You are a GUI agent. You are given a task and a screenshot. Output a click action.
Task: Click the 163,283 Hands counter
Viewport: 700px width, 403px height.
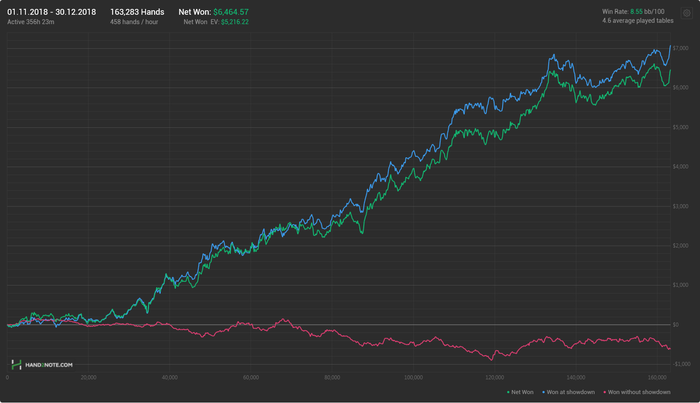tap(138, 11)
